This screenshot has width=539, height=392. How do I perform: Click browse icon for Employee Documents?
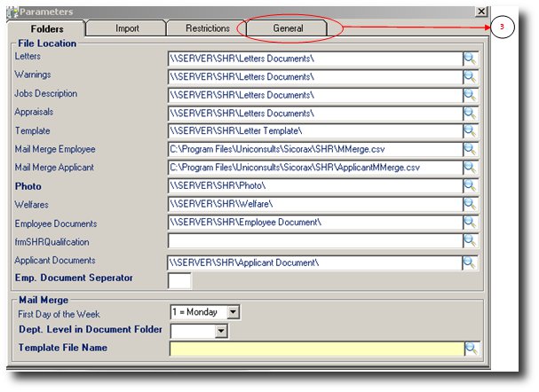click(470, 224)
